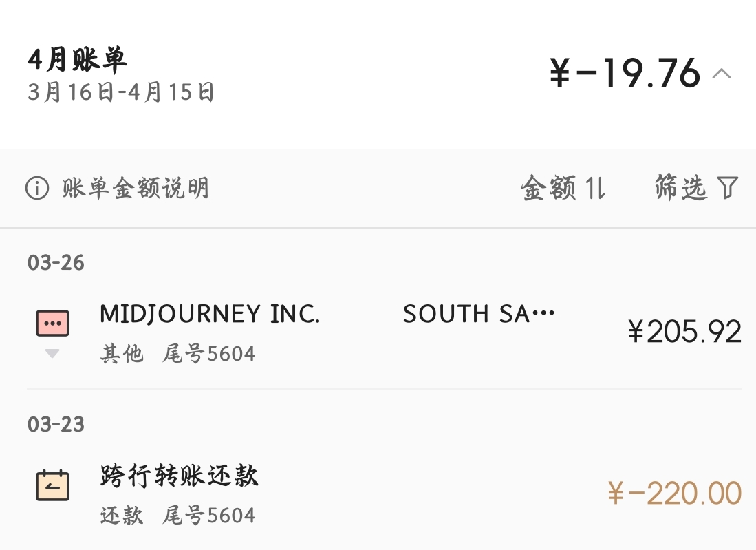The width and height of the screenshot is (756, 550).
Task: Sort transactions by 金额
Action: click(548, 188)
